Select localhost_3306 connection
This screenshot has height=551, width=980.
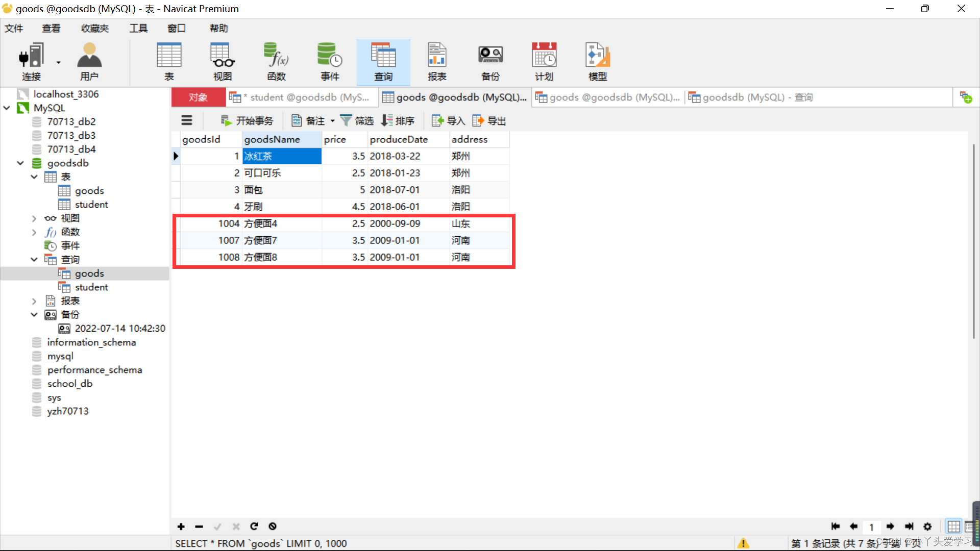(x=66, y=94)
